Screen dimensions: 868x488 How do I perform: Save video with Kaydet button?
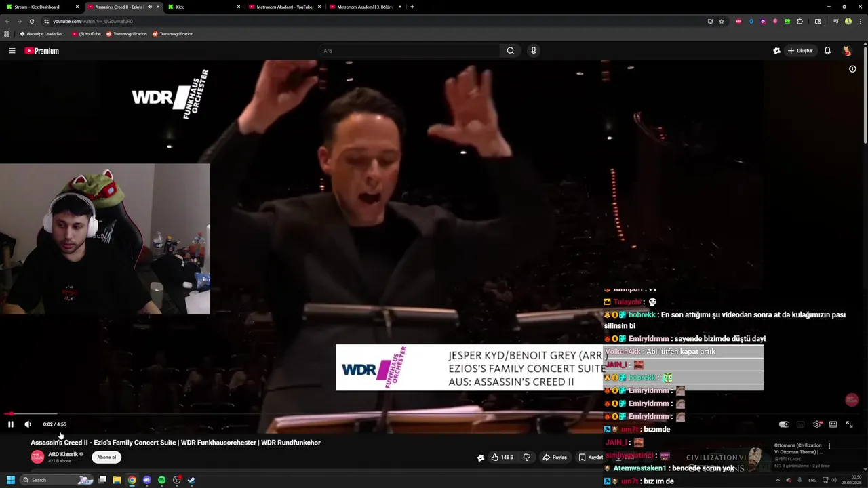click(590, 457)
